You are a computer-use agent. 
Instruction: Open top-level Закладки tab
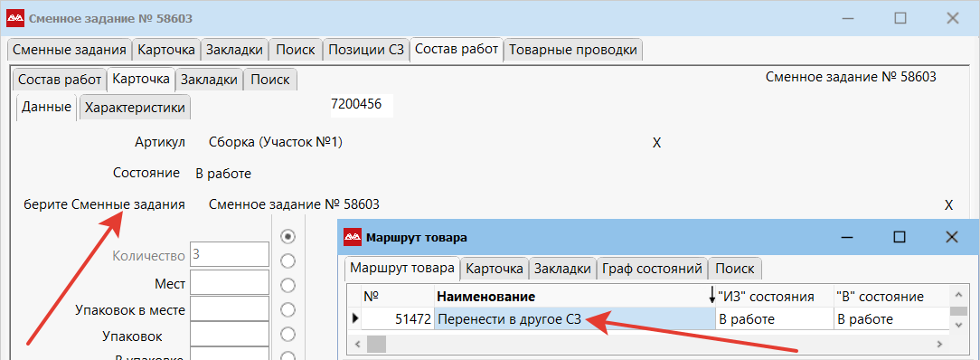[235, 50]
